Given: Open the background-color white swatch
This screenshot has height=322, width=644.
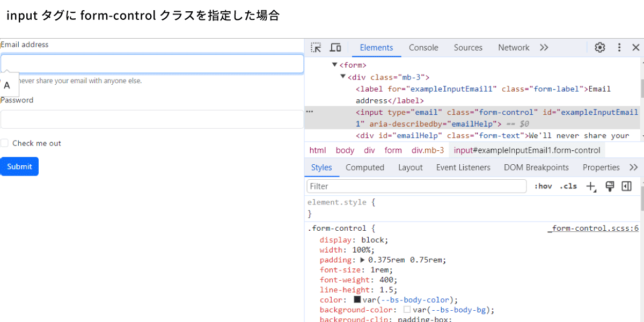Looking at the screenshot, I should click(x=407, y=310).
